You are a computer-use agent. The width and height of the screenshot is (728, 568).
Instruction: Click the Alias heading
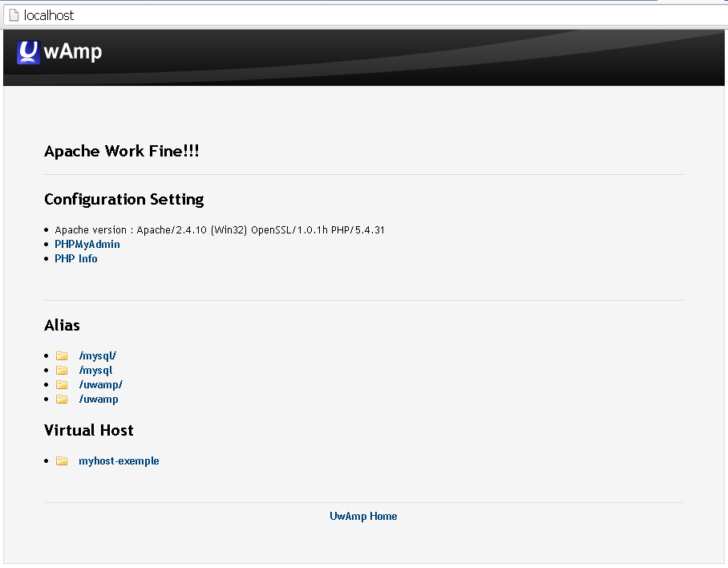pyautogui.click(x=62, y=325)
